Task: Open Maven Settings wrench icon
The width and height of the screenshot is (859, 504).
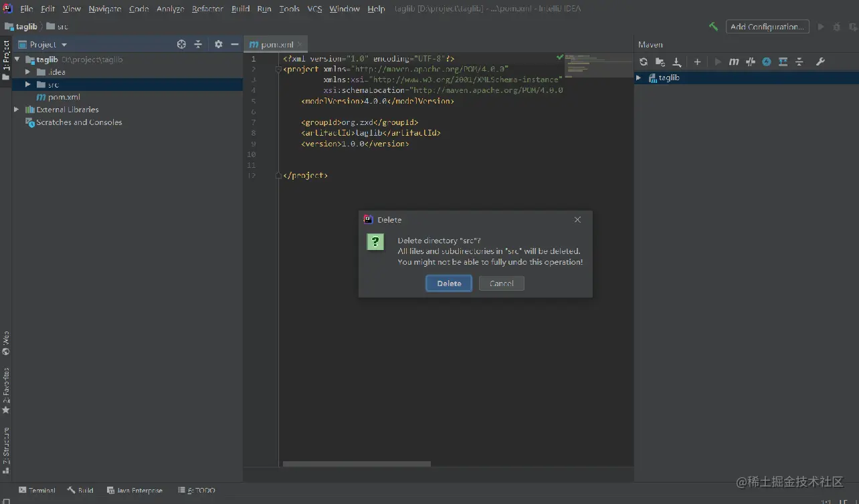Action: [820, 61]
